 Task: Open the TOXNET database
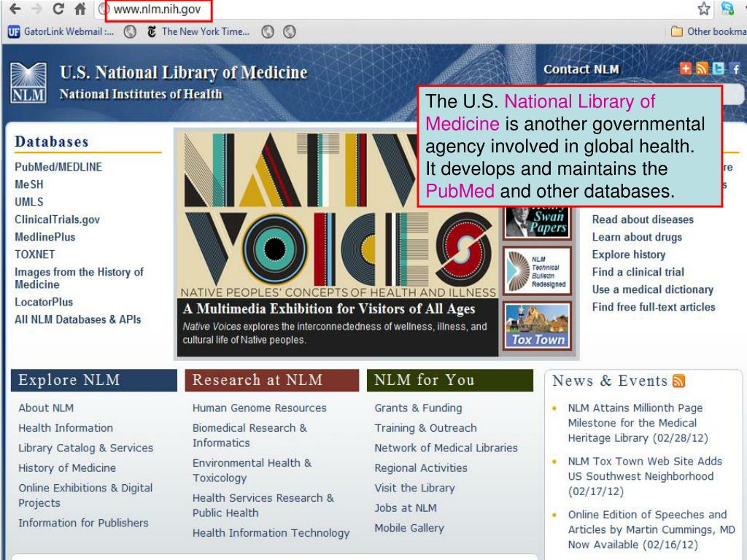click(x=35, y=254)
